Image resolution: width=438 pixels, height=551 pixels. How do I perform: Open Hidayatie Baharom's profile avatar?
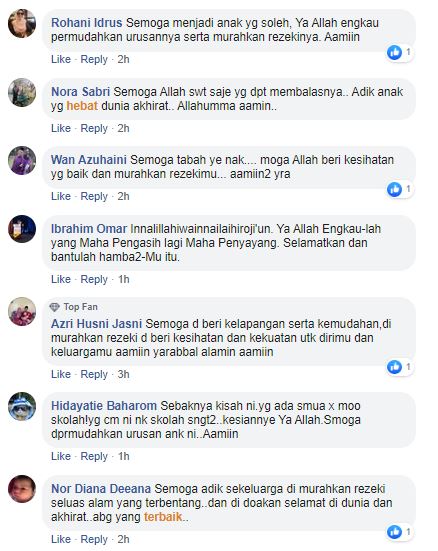(x=22, y=406)
